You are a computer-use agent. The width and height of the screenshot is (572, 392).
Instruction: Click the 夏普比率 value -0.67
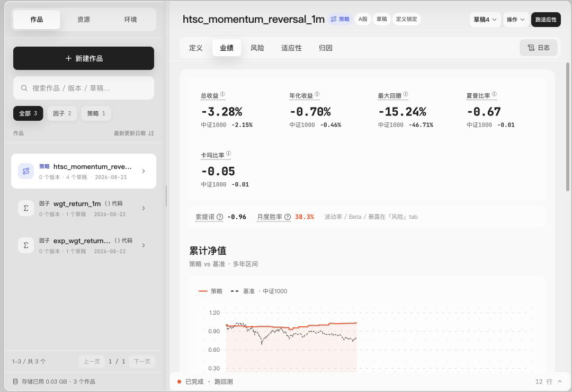click(x=484, y=112)
